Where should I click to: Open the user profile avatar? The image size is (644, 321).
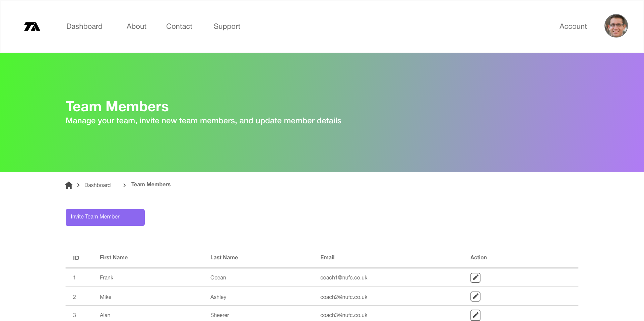[x=616, y=26]
